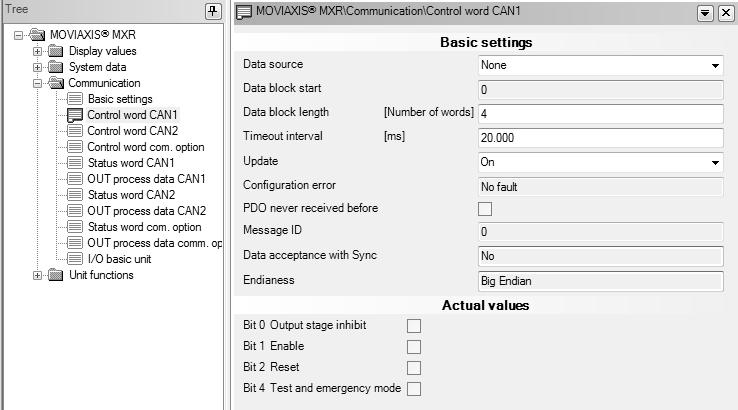Click the MOVIAXIS MXR root folder icon

pyautogui.click(x=37, y=34)
